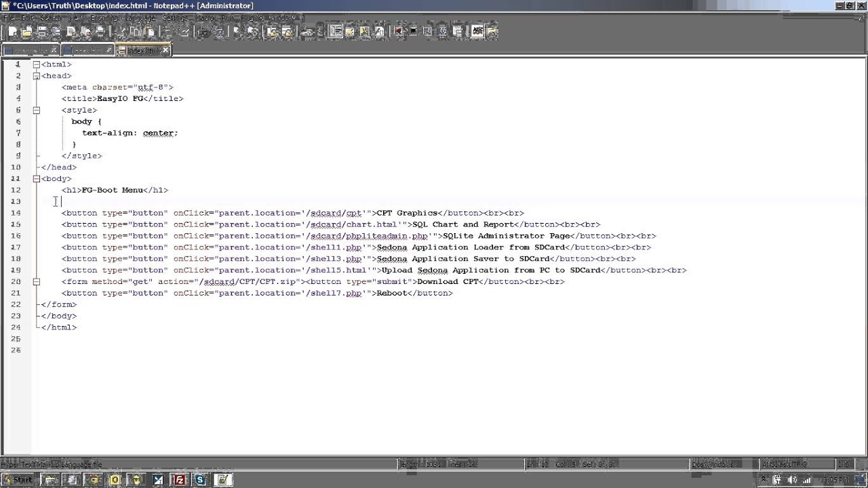Viewport: 868px width, 488px height.
Task: Click the Playback macro icon
Action: pos(428,31)
